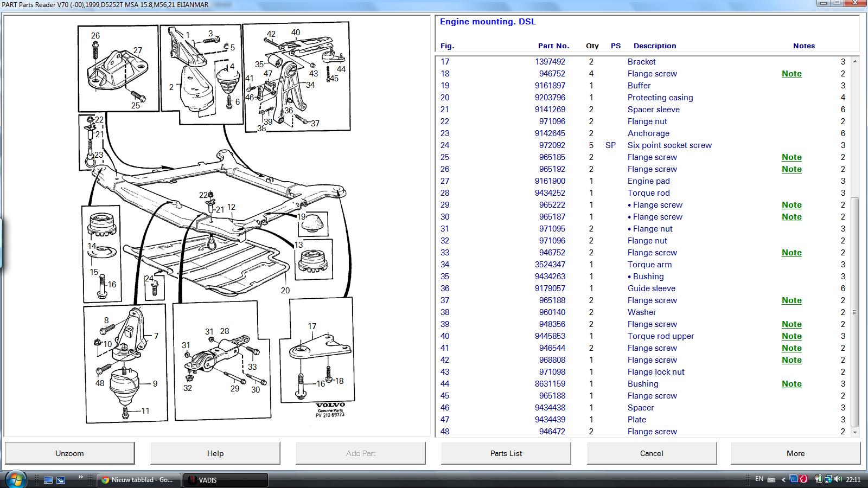Click the red antivirus tray icon

click(x=803, y=479)
